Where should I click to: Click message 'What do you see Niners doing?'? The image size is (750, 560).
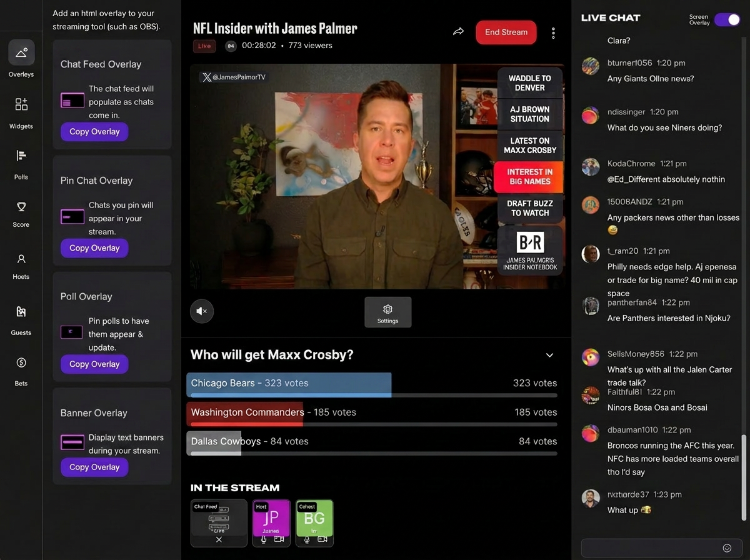pyautogui.click(x=665, y=127)
